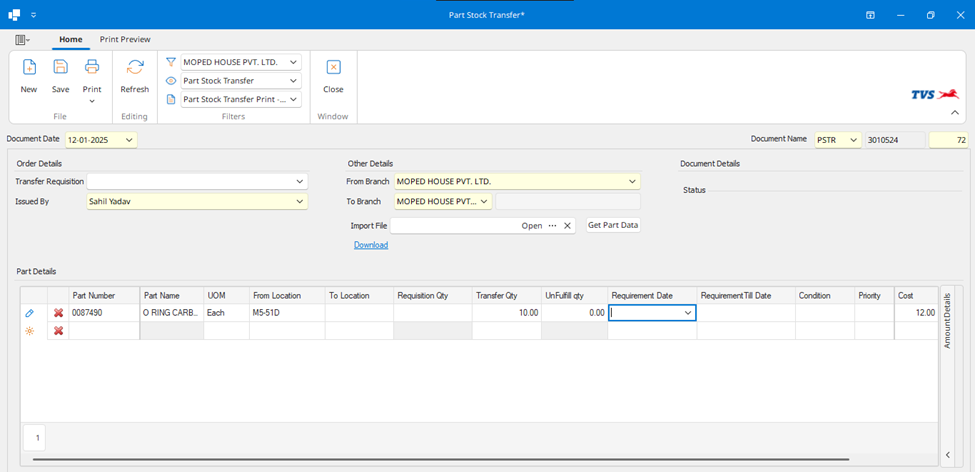
Task: Select the Home ribbon tab
Action: click(70, 39)
